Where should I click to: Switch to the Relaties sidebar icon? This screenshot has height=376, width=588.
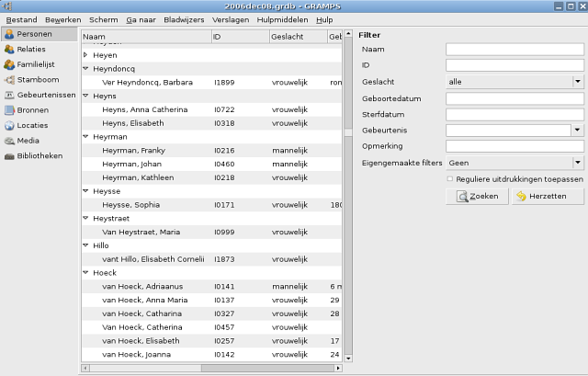point(10,50)
